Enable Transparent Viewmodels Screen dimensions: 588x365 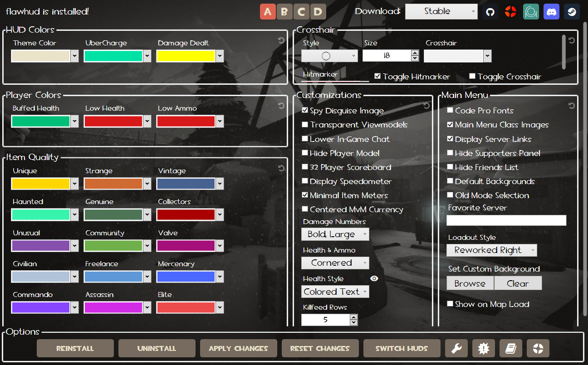coord(305,125)
